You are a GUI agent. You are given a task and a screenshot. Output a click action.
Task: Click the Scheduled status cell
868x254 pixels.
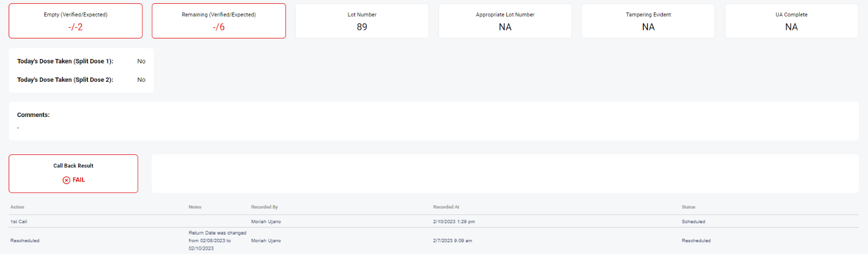693,222
